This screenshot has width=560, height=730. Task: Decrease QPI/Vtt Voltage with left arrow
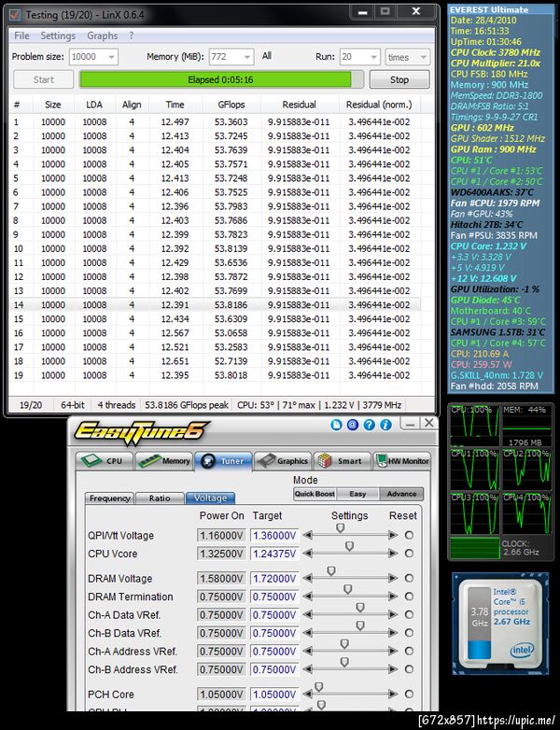pos(307,536)
